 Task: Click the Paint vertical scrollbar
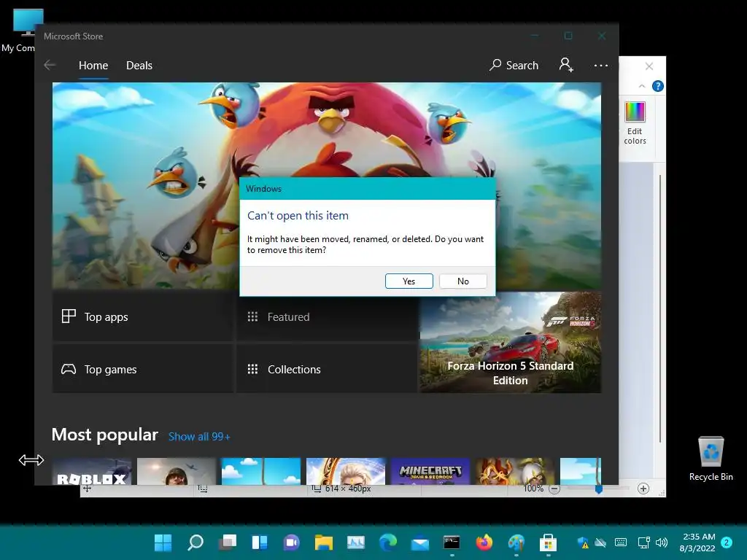tap(659, 308)
